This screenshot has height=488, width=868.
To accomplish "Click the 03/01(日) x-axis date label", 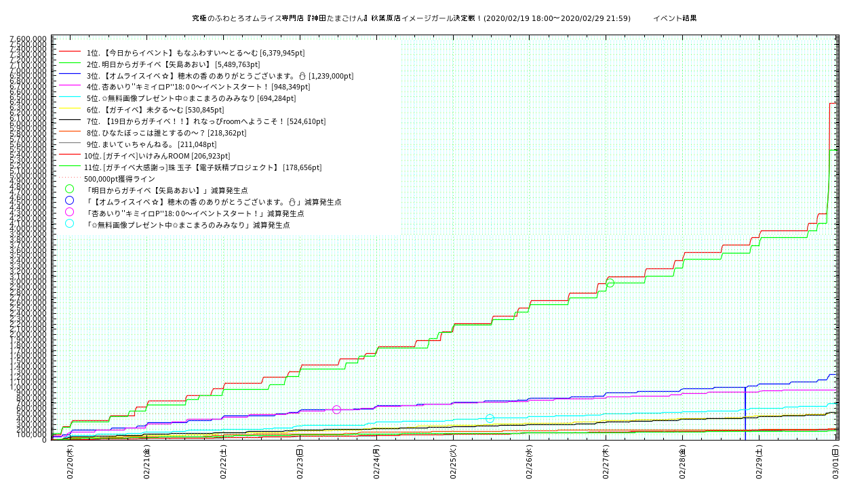I will 836,461.
